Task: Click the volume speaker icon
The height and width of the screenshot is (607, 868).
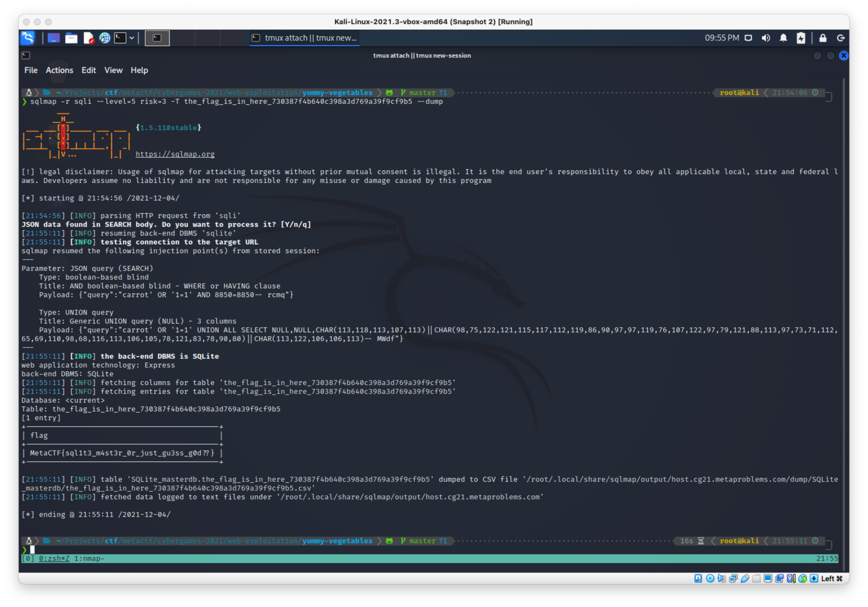Action: pos(766,38)
